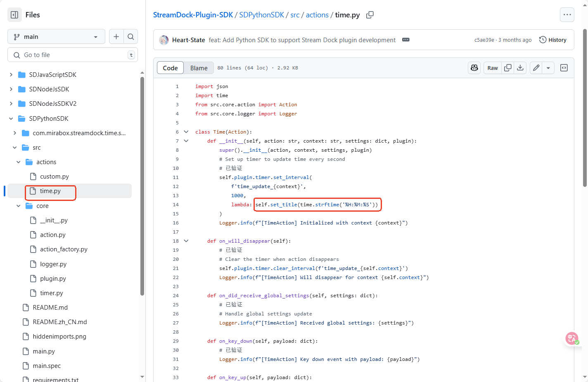Open file search with magnifier icon
The image size is (588, 382).
point(130,37)
